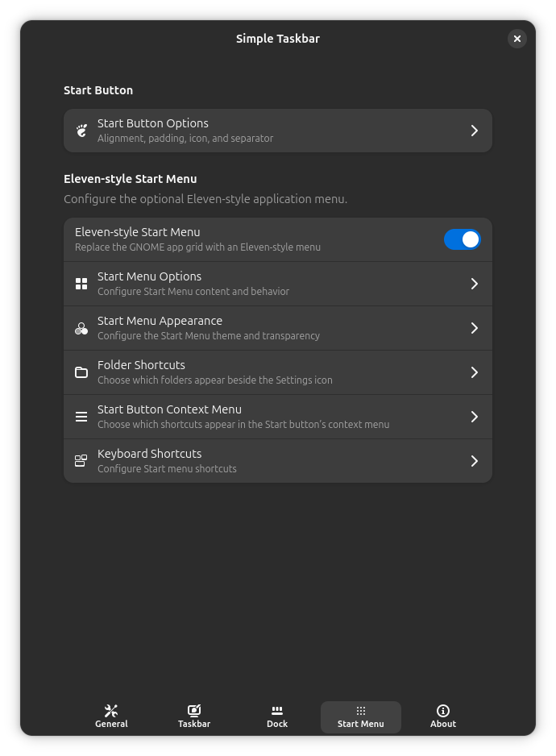Click 'Choose which shortcuts appear' description text
This screenshot has width=556, height=756.
pos(243,425)
